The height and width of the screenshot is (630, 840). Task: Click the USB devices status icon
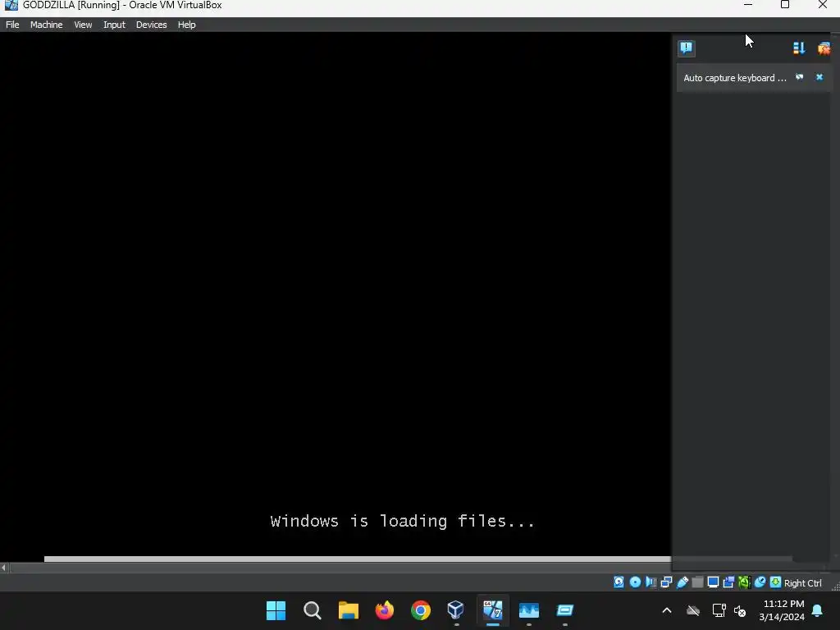pos(682,582)
